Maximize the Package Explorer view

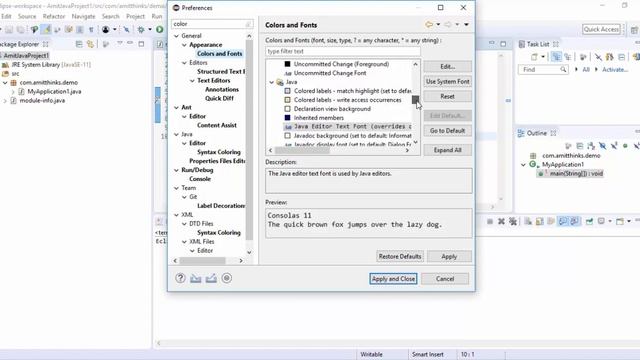(x=141, y=44)
